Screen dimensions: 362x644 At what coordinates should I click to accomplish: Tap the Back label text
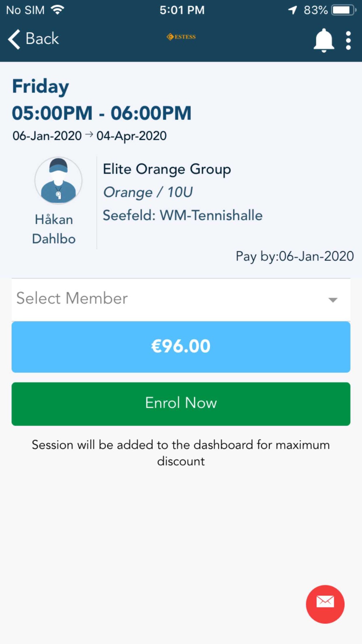[42, 39]
